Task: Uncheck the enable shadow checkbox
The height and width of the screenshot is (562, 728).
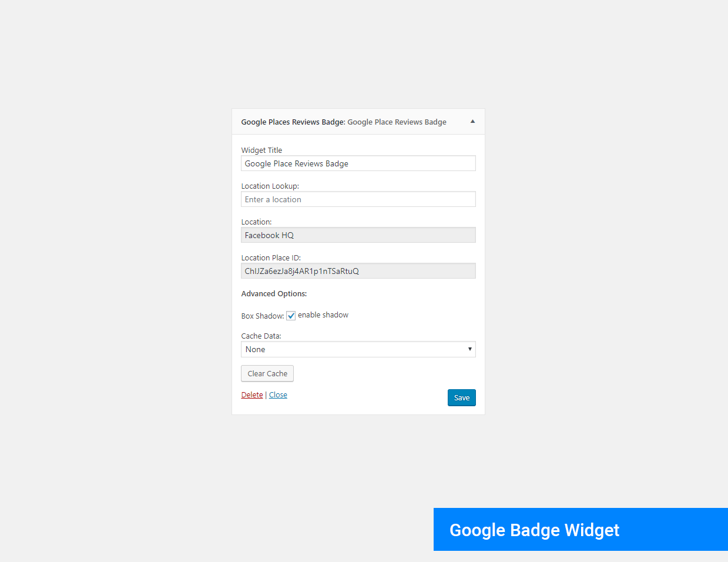Action: [x=291, y=316]
